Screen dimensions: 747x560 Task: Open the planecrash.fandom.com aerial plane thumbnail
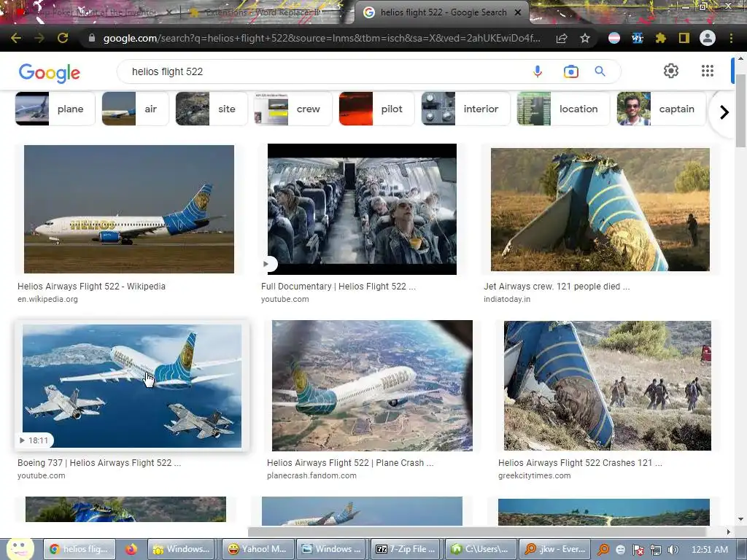pos(372,386)
